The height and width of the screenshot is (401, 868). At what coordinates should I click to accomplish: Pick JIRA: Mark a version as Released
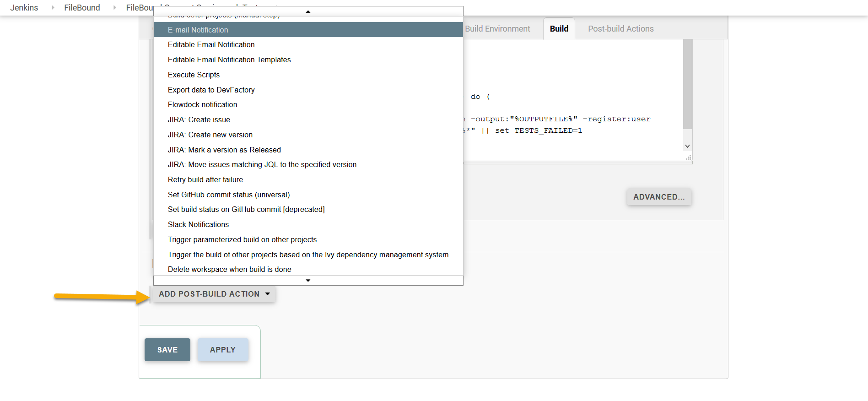click(308, 150)
